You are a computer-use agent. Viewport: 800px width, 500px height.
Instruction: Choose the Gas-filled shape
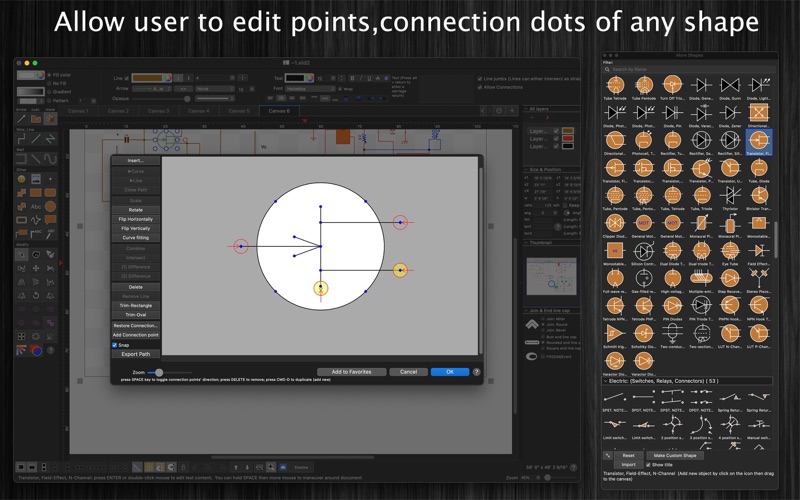pyautogui.click(x=644, y=278)
